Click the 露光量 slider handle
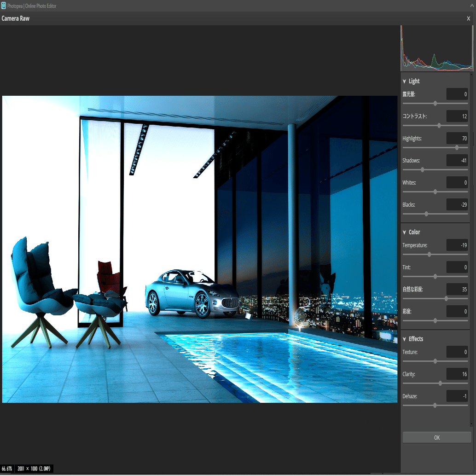The width and height of the screenshot is (476, 476). (x=435, y=104)
